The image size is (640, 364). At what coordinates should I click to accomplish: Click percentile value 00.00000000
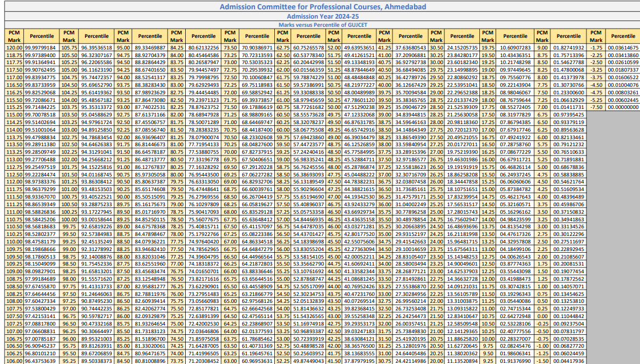tap(623, 107)
